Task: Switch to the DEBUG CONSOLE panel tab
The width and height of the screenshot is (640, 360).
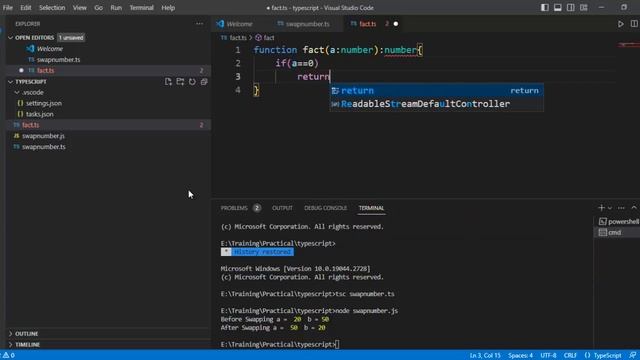Action: (x=325, y=208)
